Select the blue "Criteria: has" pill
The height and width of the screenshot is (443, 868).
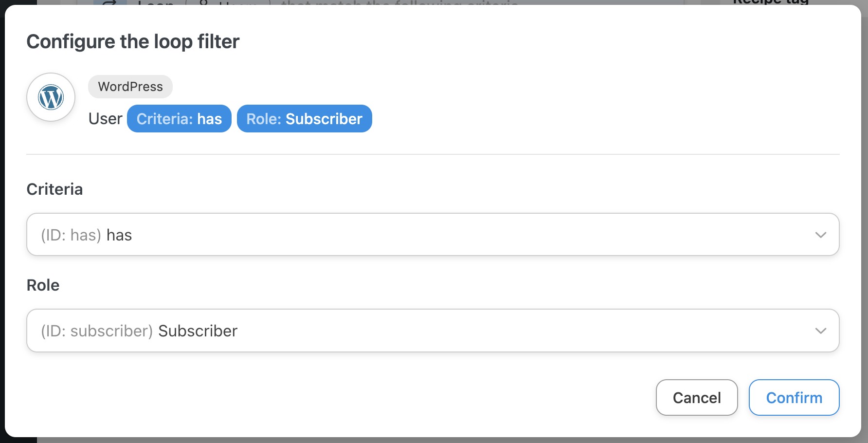179,119
